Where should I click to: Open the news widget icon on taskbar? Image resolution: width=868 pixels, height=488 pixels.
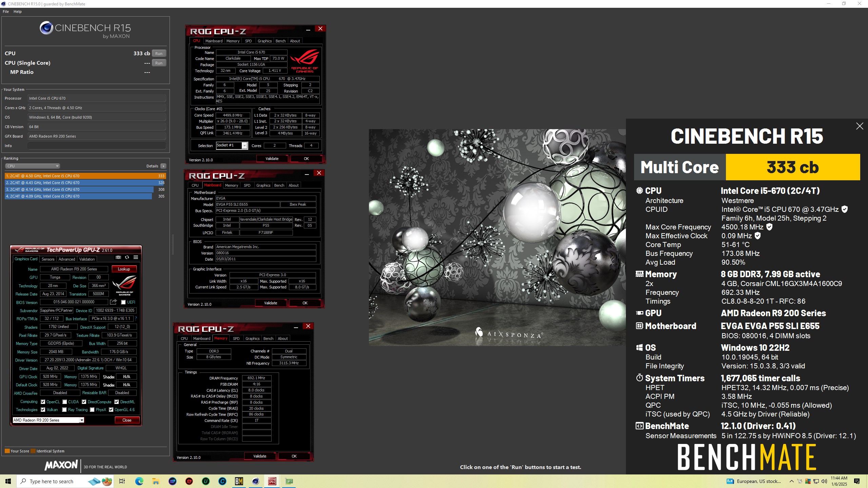[730, 481]
